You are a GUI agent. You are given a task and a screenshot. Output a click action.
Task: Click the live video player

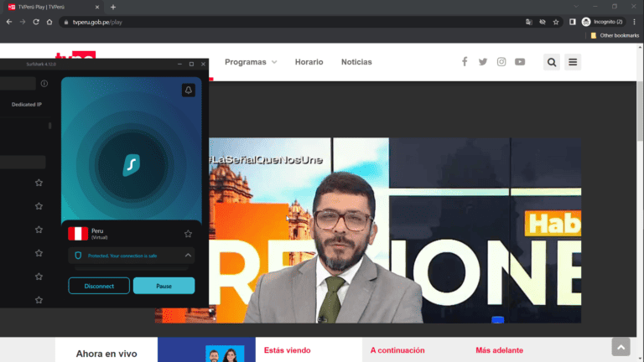pyautogui.click(x=395, y=230)
